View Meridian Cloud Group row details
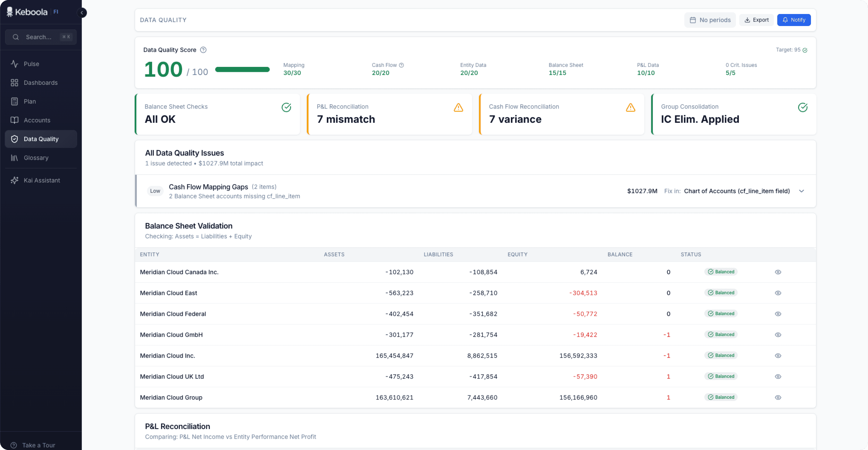 778,398
